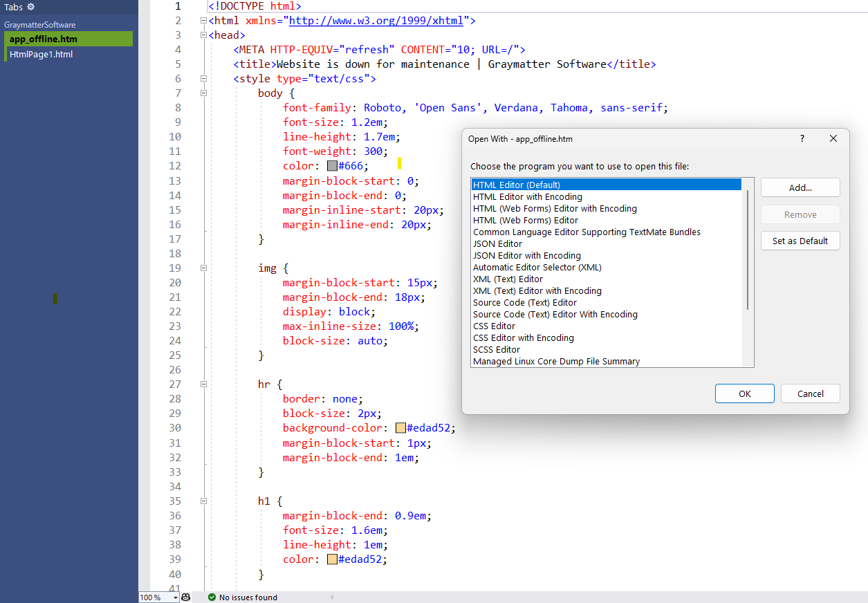Screen dimensions: 868x603
Task: Click the browser icon beside the zoom dropdown
Action: (x=185, y=597)
